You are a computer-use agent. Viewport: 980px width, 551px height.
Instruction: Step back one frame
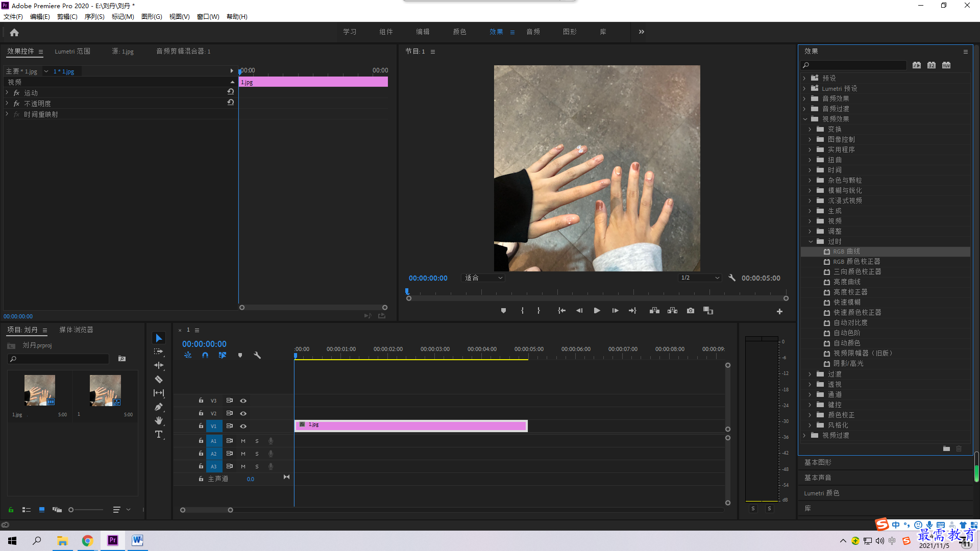point(579,311)
